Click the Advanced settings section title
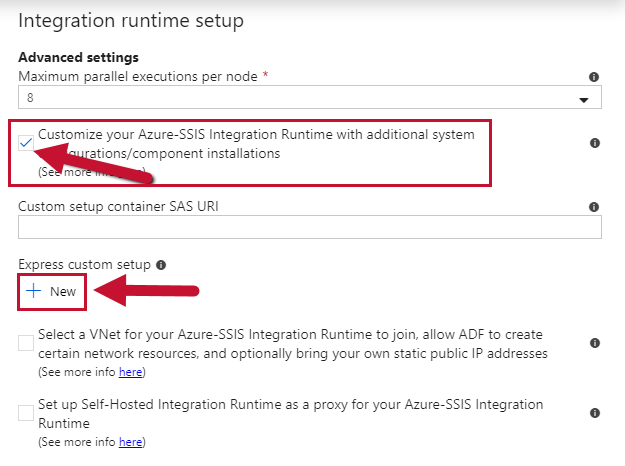Viewport: 625px width, 466px height. (78, 57)
